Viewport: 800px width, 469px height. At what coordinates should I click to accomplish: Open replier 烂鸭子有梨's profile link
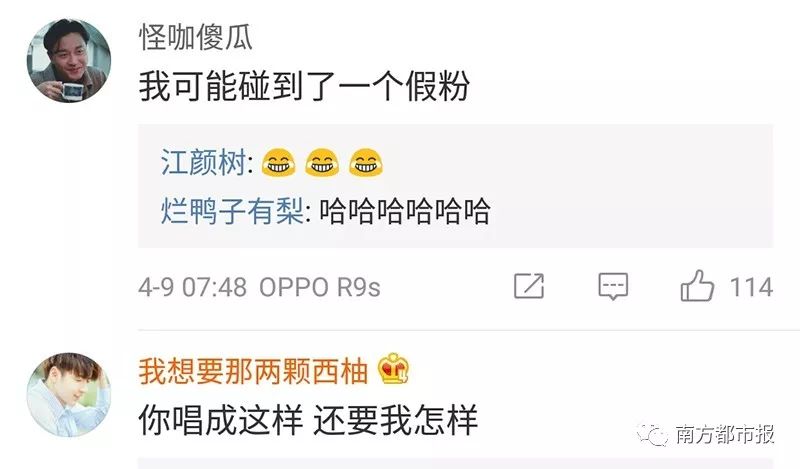pyautogui.click(x=233, y=211)
